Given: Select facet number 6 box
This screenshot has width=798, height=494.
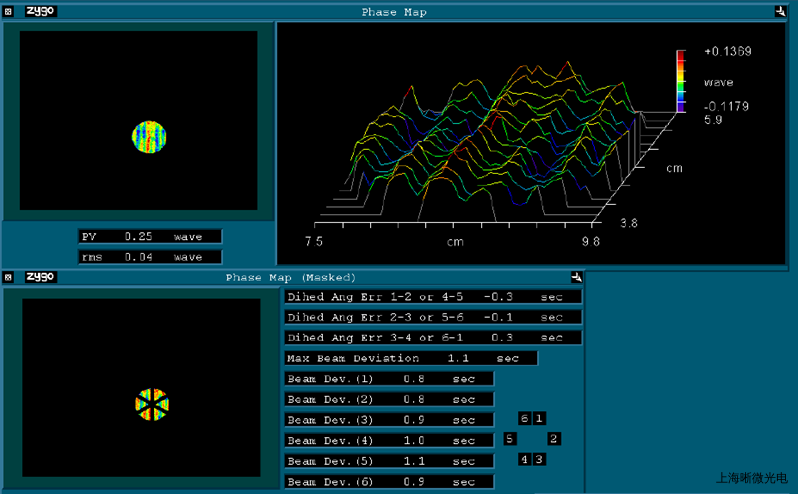Looking at the screenshot, I should coord(524,418).
